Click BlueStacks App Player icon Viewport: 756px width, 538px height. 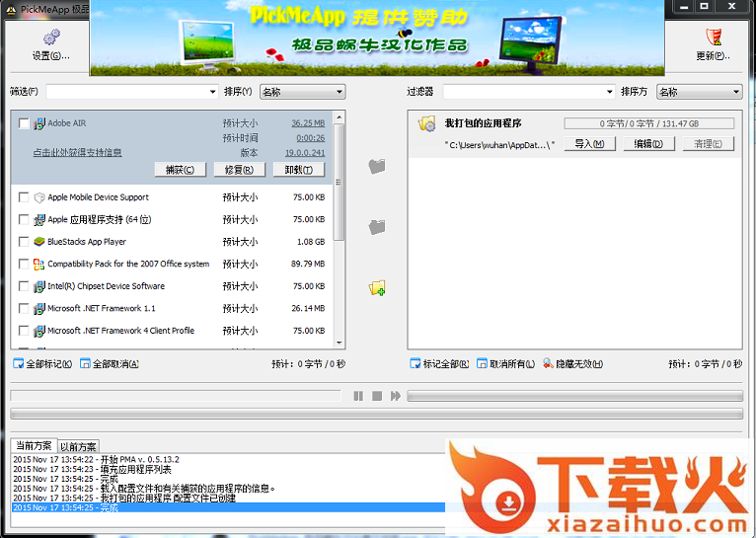[39, 242]
